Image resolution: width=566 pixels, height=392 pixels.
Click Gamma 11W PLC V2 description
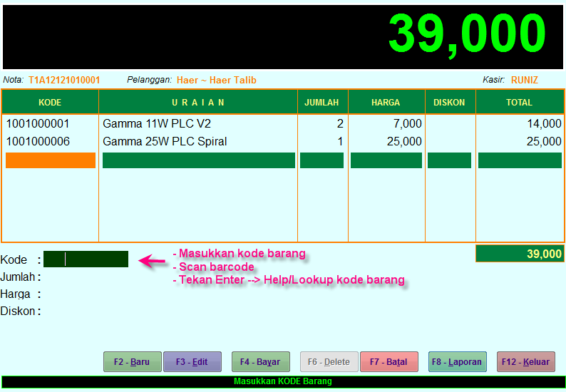157,124
